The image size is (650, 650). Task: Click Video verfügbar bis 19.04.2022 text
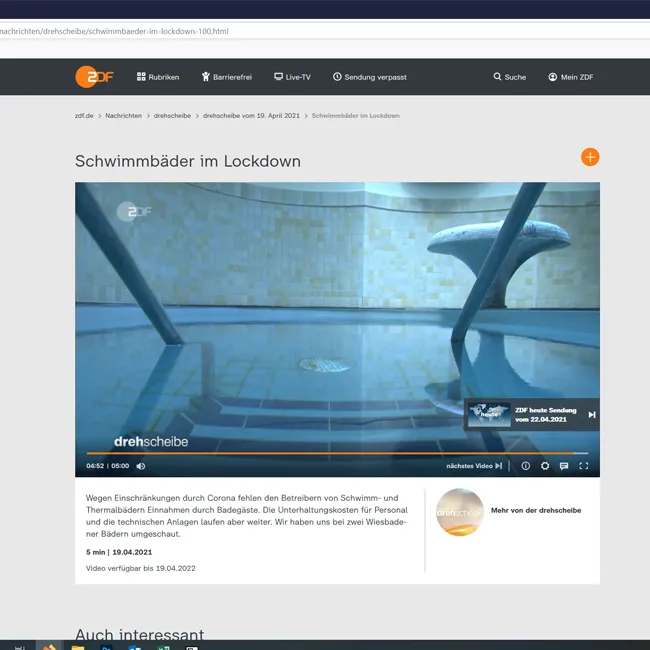tap(141, 568)
